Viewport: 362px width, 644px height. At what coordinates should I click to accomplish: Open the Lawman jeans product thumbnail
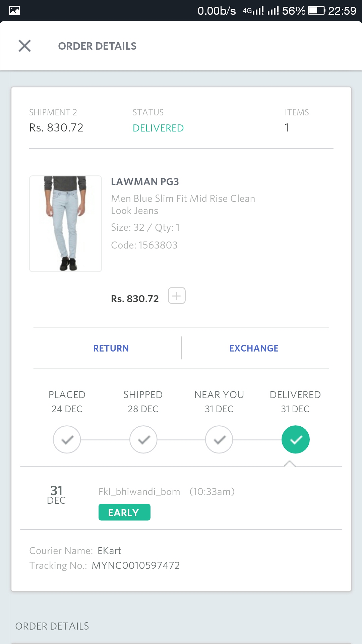66,224
